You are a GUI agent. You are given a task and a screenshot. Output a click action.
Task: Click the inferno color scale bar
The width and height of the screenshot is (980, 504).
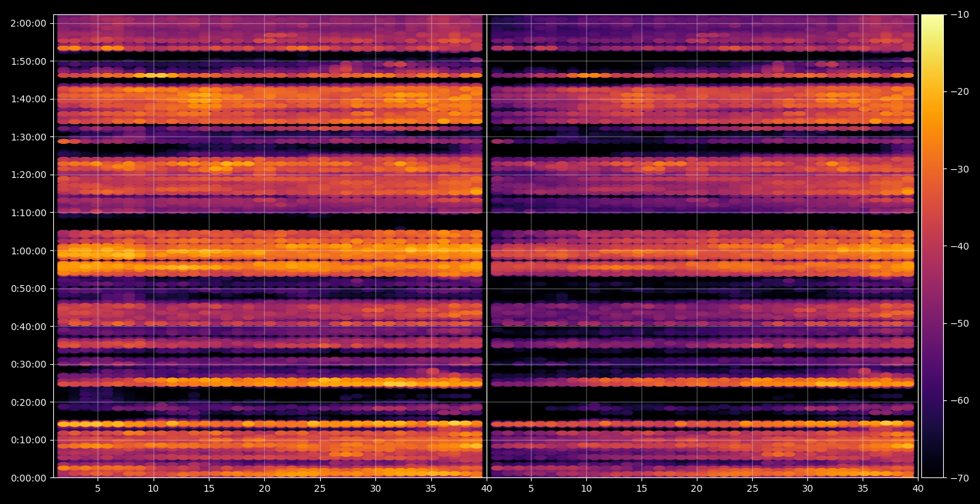pyautogui.click(x=932, y=246)
